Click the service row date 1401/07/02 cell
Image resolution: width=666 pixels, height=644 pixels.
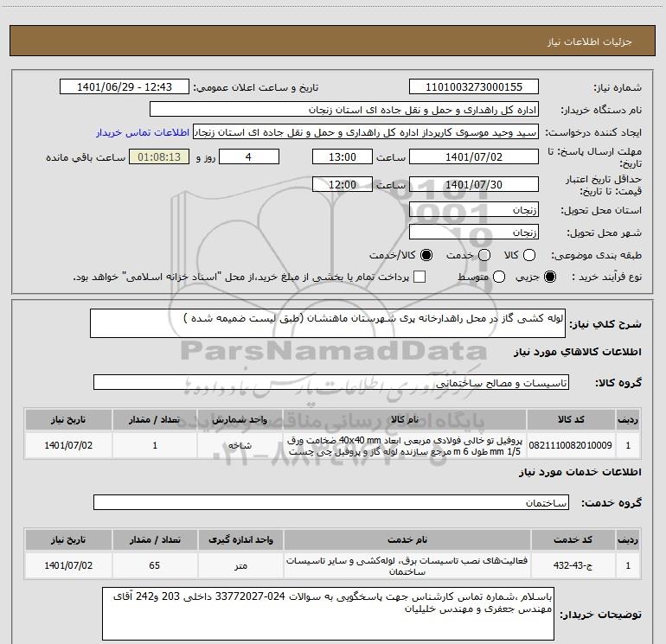68,565
